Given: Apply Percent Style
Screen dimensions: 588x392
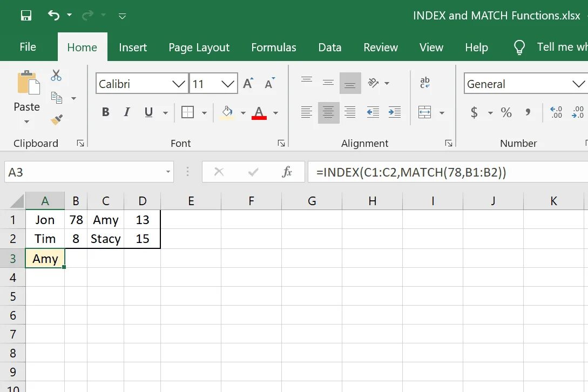Looking at the screenshot, I should click(506, 112).
